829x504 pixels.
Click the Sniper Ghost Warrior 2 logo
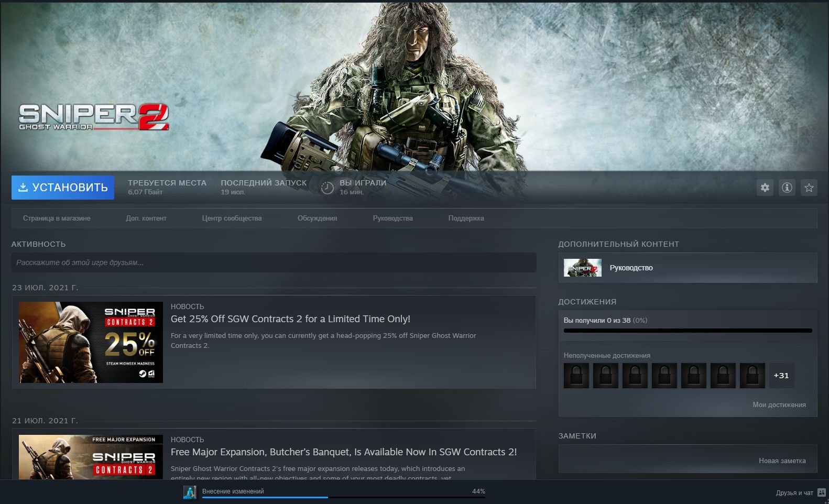pos(94,116)
